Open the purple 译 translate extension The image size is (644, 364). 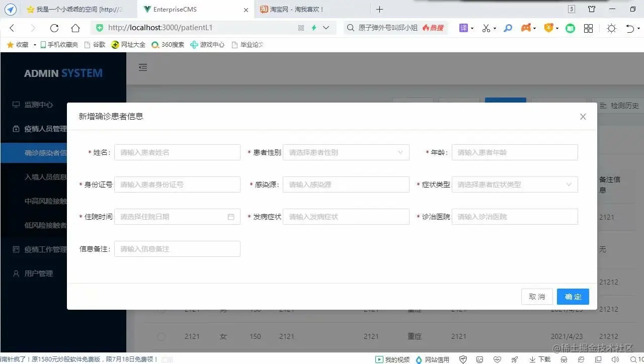coord(464,28)
